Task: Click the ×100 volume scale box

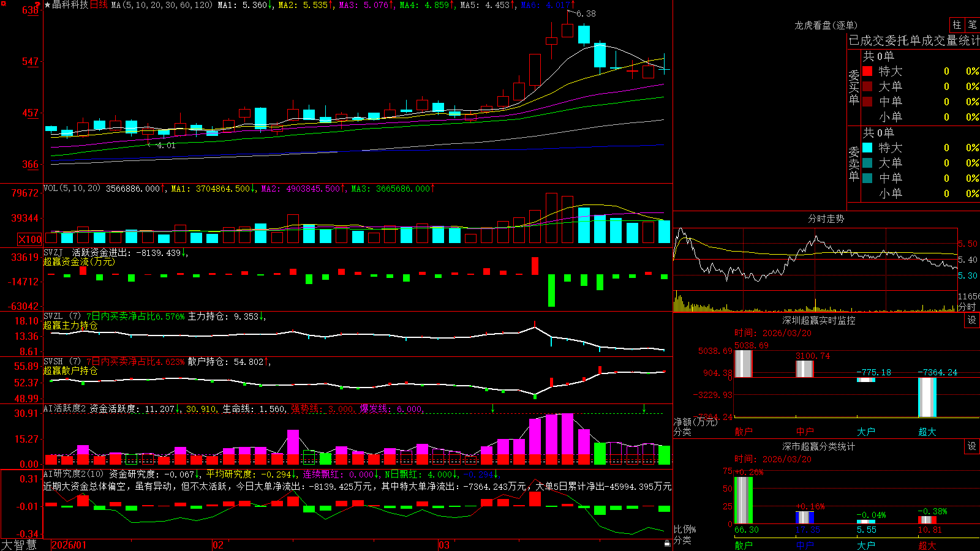Action: 30,239
